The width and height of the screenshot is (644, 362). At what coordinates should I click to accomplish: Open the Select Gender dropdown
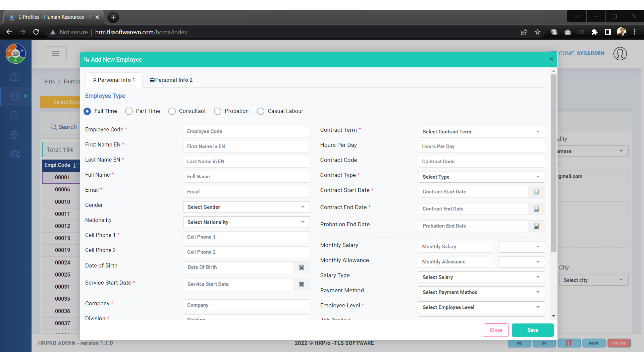pyautogui.click(x=246, y=207)
